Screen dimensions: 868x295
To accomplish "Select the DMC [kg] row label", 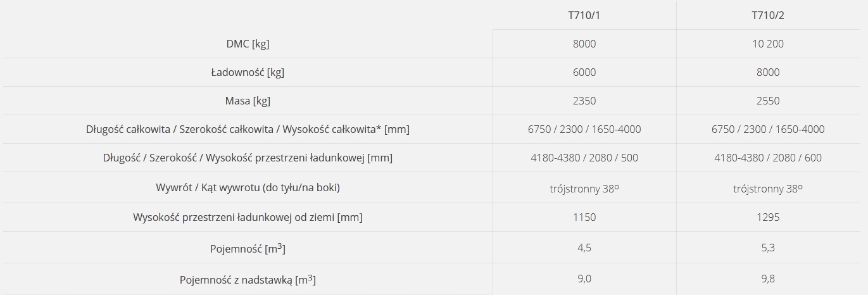I will (248, 44).
